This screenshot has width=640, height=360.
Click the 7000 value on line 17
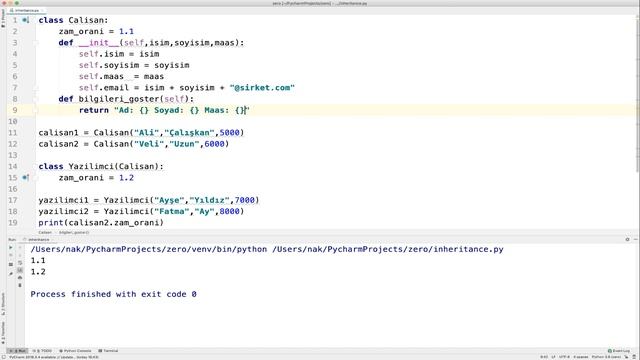pyautogui.click(x=244, y=200)
